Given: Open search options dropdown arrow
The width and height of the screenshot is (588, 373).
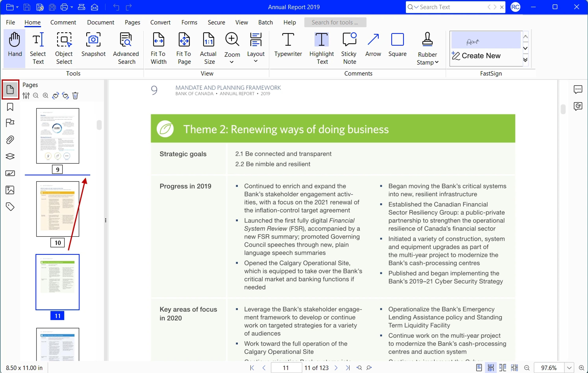Looking at the screenshot, I should (x=416, y=7).
